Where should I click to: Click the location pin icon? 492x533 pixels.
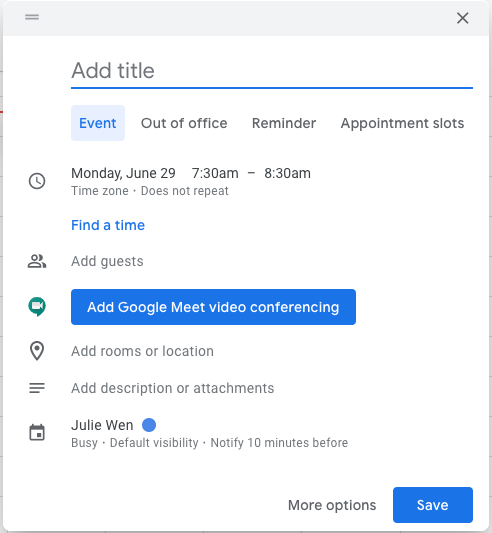pos(37,351)
